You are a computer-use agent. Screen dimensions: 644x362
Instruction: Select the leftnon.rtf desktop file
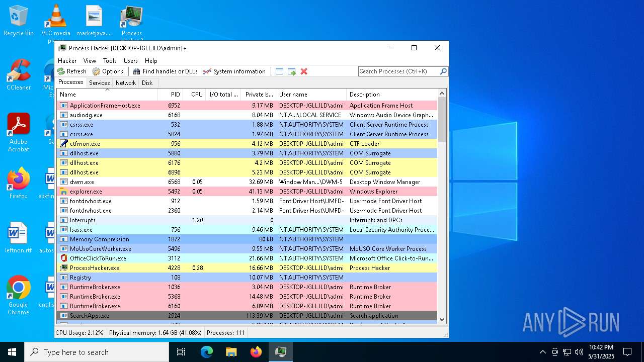(19, 238)
